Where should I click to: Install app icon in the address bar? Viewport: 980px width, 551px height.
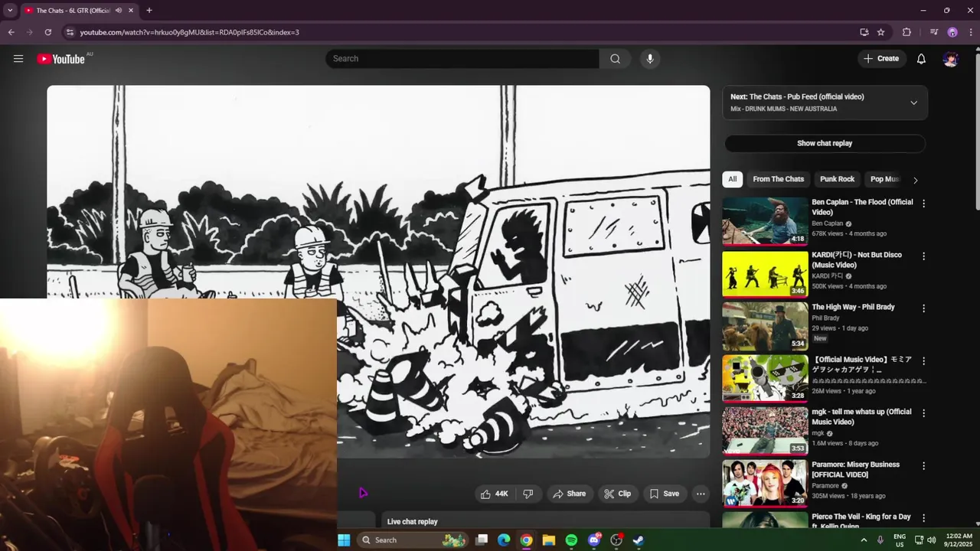coord(864,32)
